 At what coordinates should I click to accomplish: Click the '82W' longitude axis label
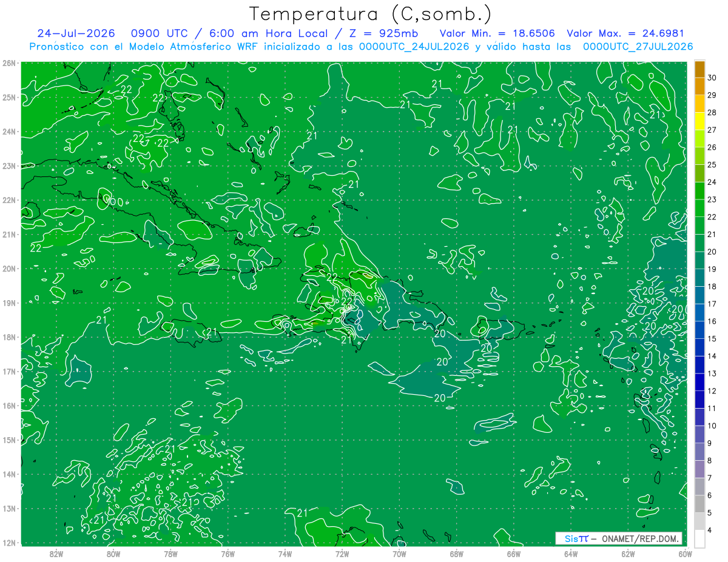(x=56, y=553)
